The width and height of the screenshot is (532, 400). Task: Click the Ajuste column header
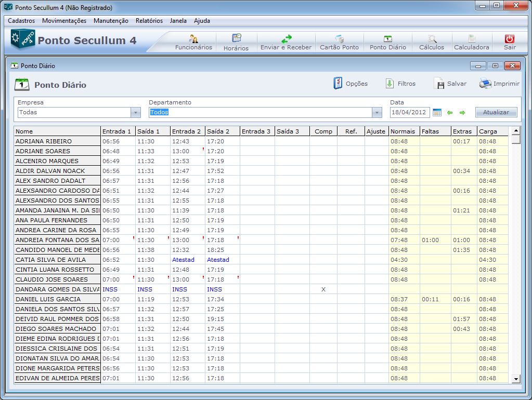[377, 131]
